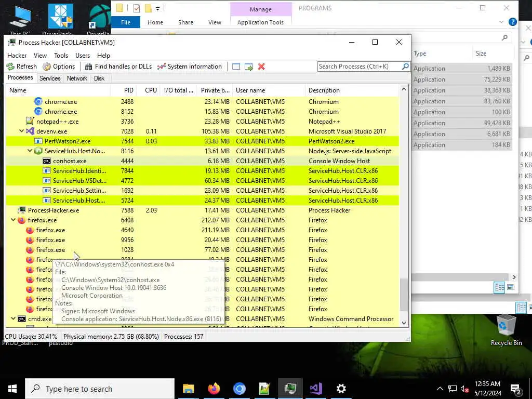Open the File tab in Explorer
Viewport: 532px width, 399px height.
(x=126, y=22)
